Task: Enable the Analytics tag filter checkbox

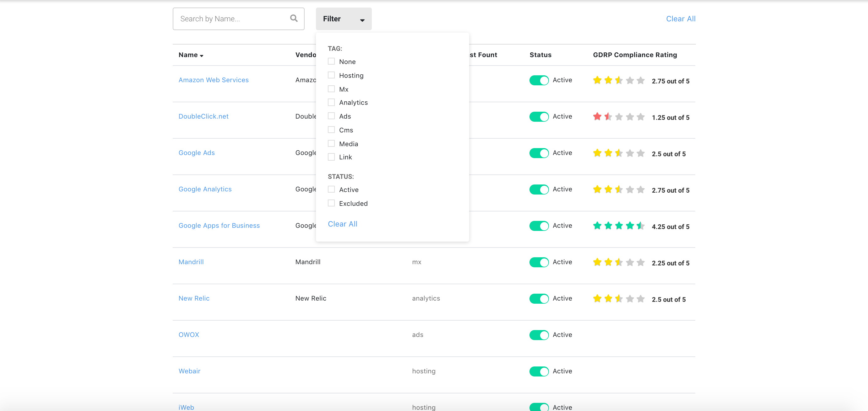Action: pos(331,102)
